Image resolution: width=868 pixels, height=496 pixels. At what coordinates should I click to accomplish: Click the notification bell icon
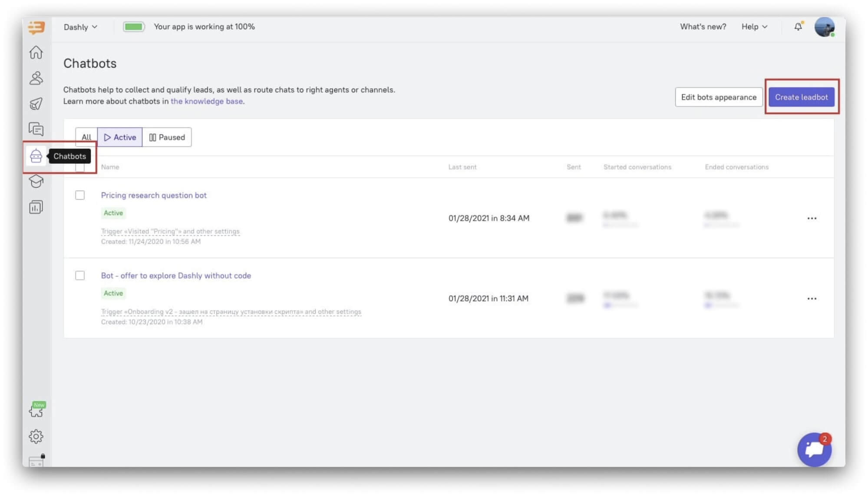click(798, 26)
